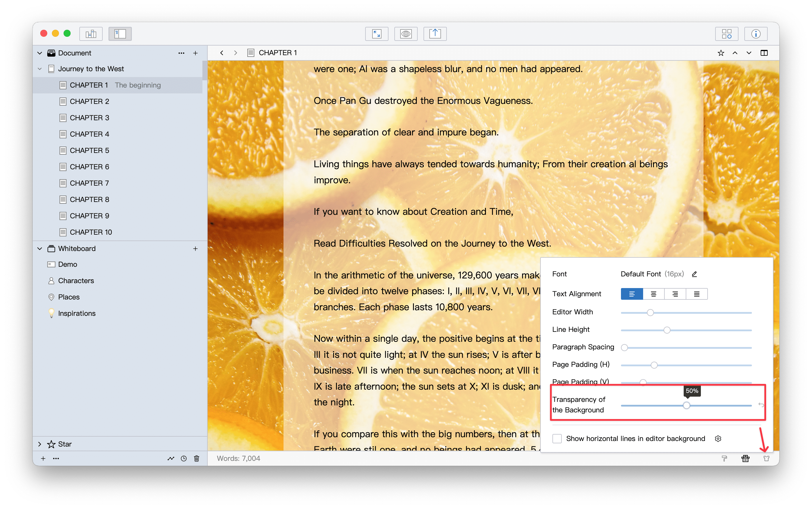The height and width of the screenshot is (509, 812).
Task: Collapse the Document section
Action: tap(40, 53)
